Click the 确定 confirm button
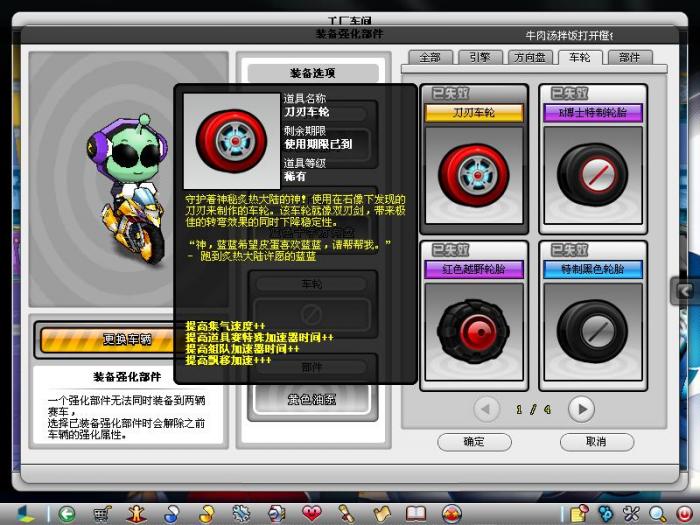Image resolution: width=700 pixels, height=525 pixels. tap(474, 442)
